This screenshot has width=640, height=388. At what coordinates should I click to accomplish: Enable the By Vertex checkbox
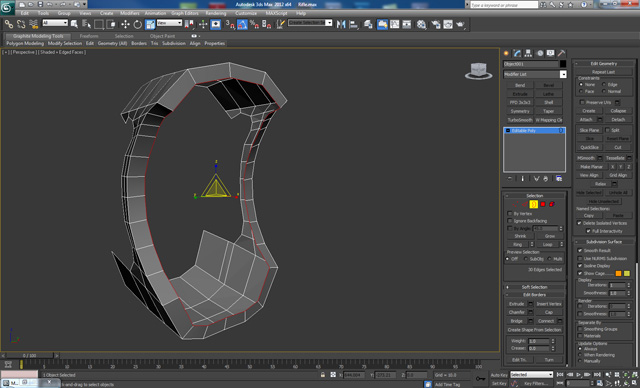tap(510, 214)
